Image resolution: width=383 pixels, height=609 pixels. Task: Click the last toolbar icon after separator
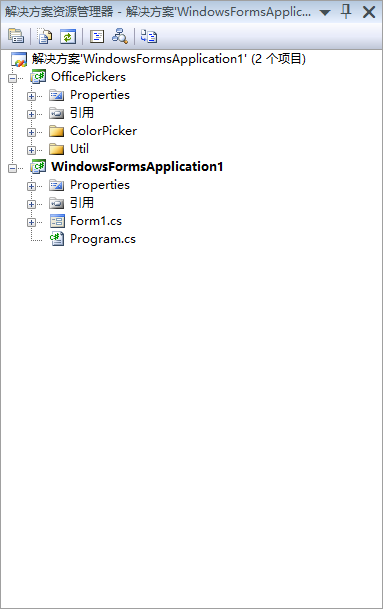coord(149,37)
